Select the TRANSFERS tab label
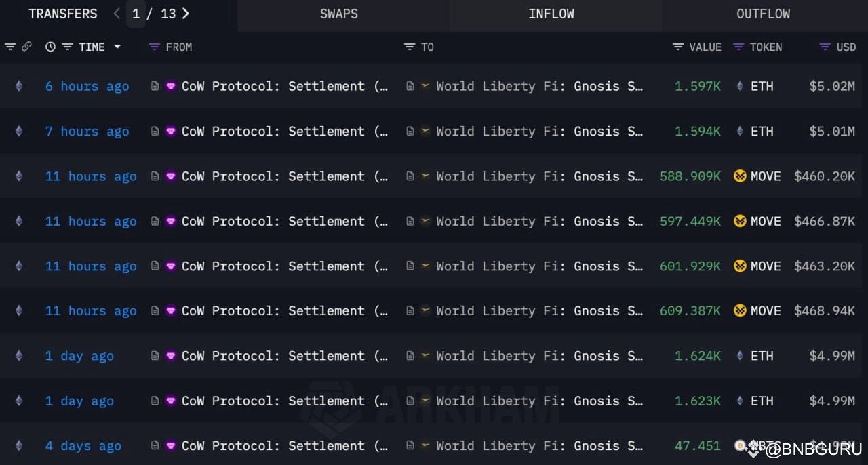 [x=63, y=14]
